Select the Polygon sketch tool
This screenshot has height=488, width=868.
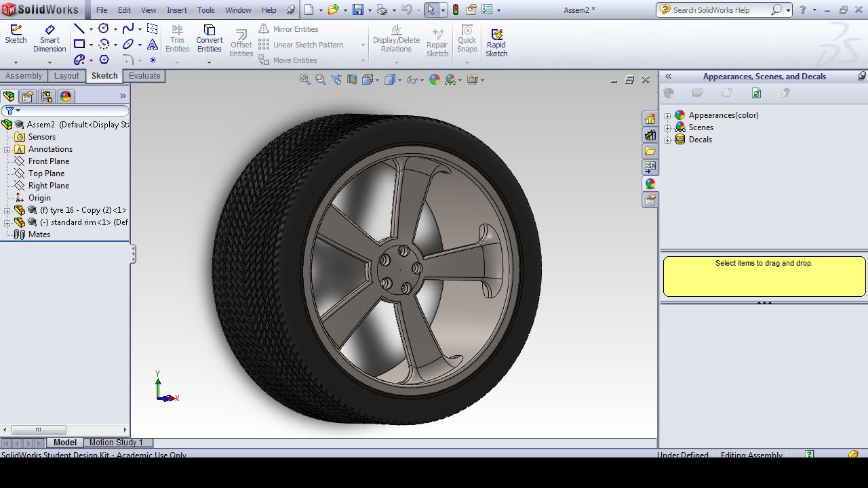tap(104, 60)
